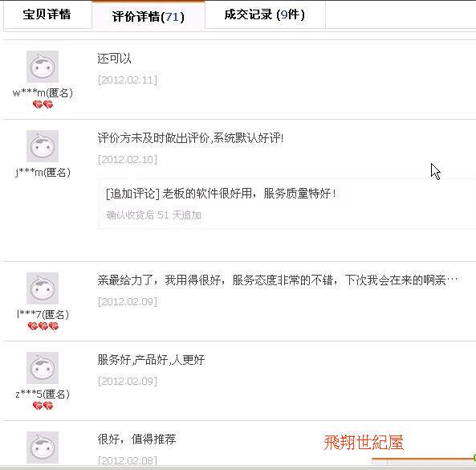Click the [追加评论] follow-up review box
The width and height of the screenshot is (476, 470).
coord(287,203)
